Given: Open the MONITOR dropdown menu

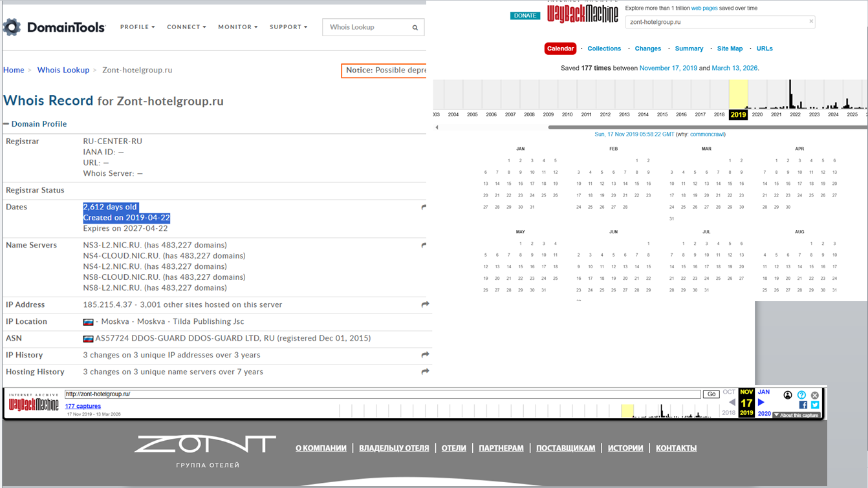Looking at the screenshot, I should tap(238, 27).
